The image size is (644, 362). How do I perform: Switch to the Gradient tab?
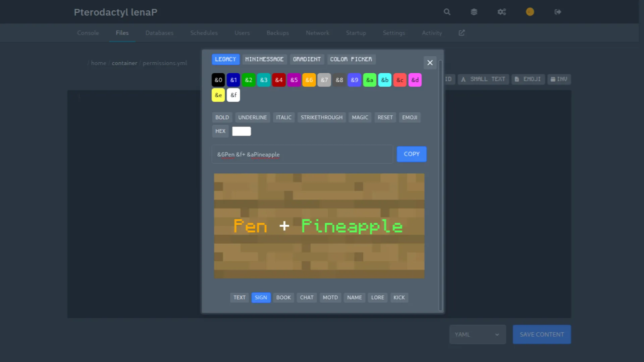point(307,59)
